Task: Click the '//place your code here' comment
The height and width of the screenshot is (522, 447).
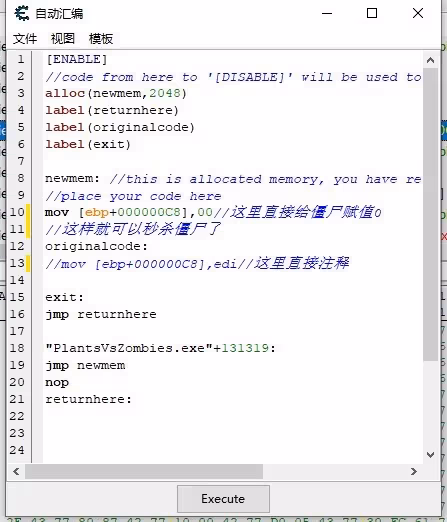Action: (x=133, y=196)
